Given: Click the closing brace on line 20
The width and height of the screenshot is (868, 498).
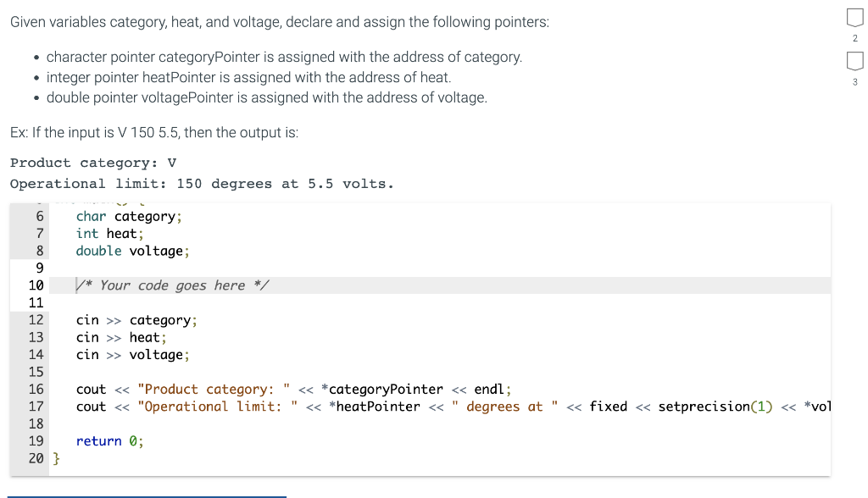Looking at the screenshot, I should tap(56, 458).
